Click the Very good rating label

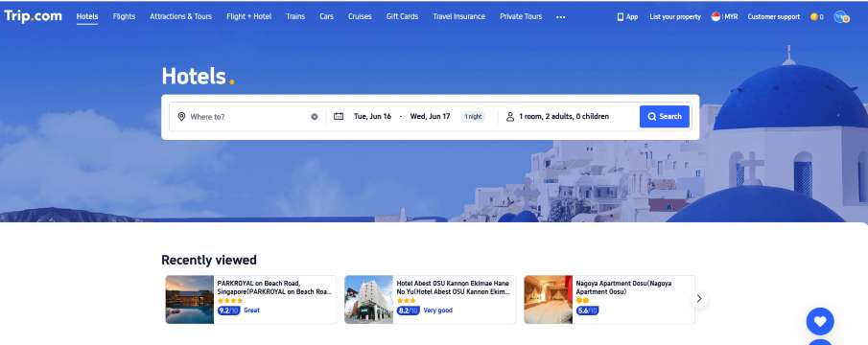[x=438, y=310]
